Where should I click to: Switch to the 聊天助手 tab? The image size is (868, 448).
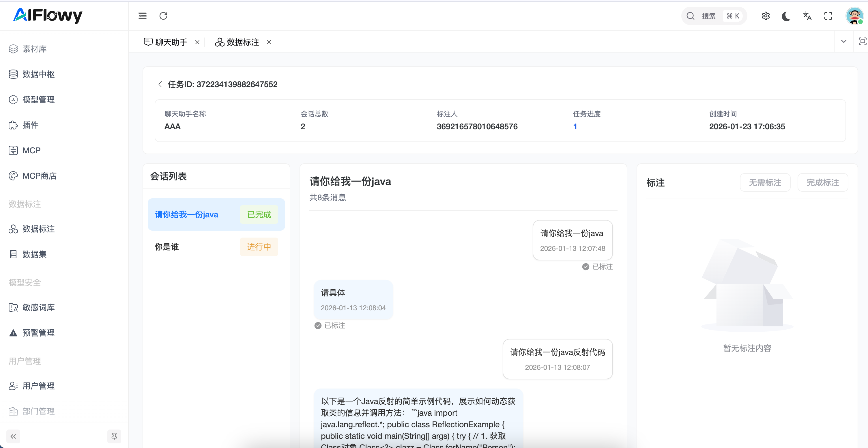coord(171,42)
